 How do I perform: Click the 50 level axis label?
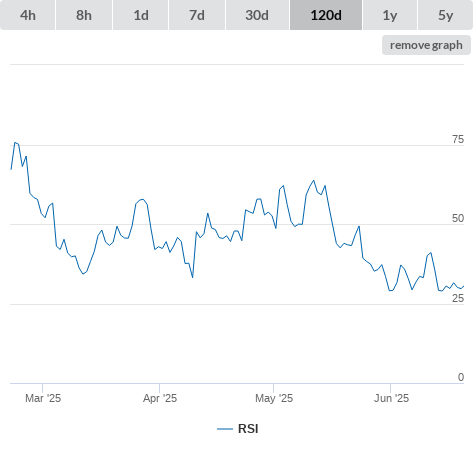[x=458, y=218]
